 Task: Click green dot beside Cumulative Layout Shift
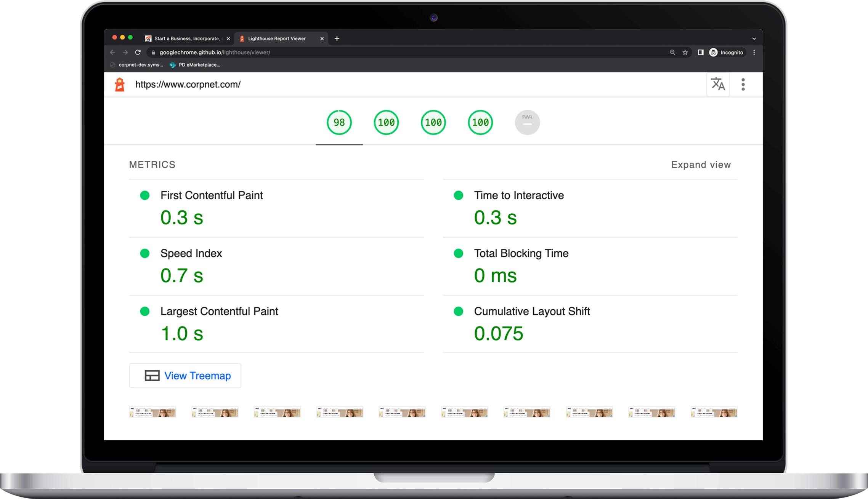459,311
